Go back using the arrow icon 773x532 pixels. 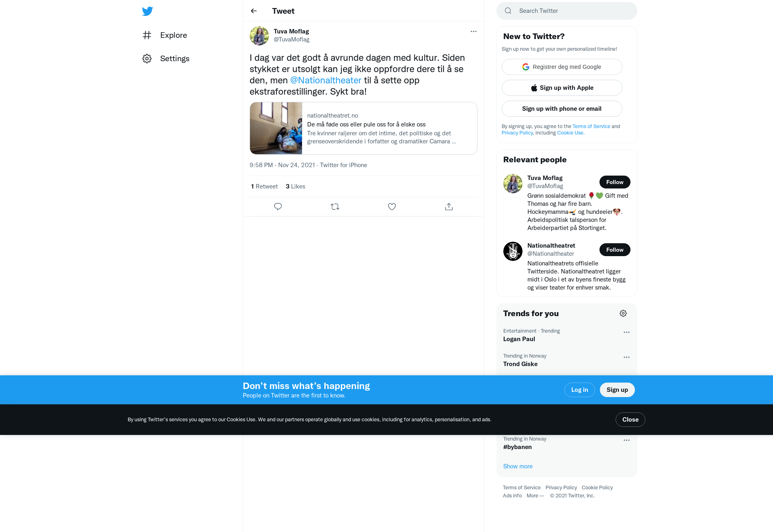[254, 11]
